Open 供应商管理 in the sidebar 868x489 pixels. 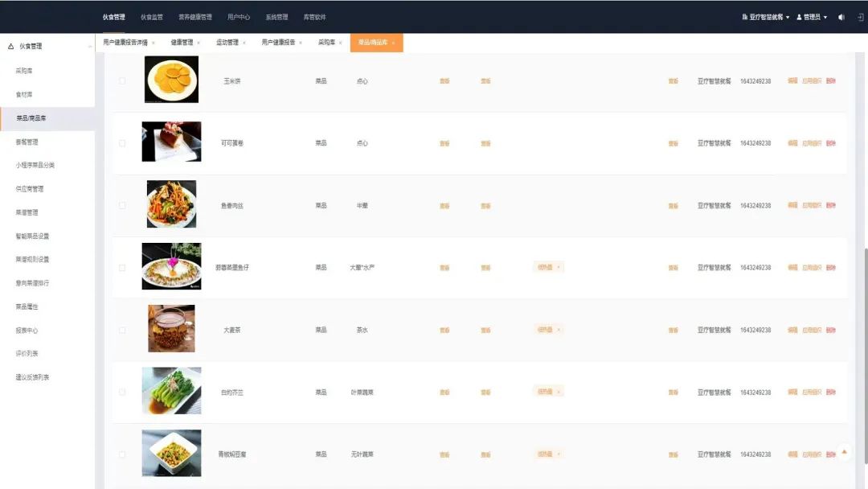30,189
